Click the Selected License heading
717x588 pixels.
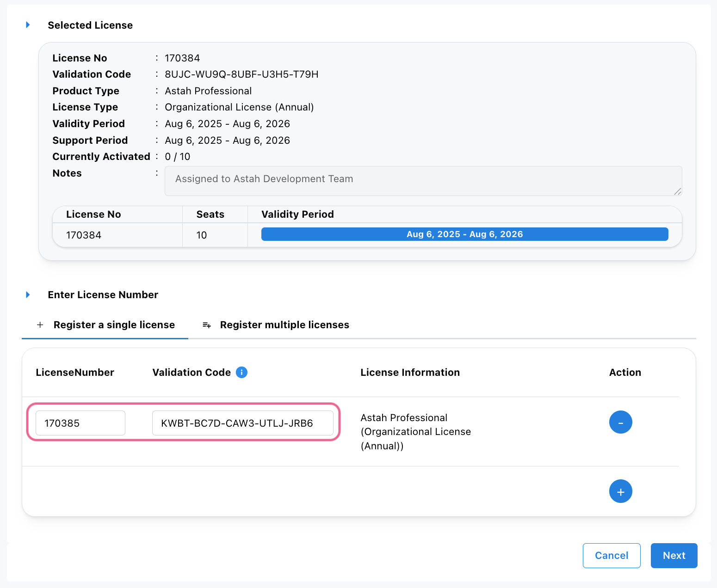pos(90,25)
